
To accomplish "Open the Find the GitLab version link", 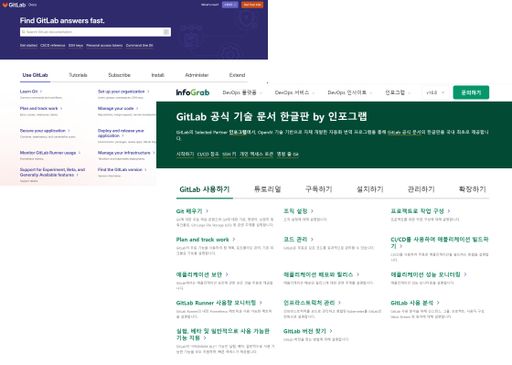I will pos(122,170).
